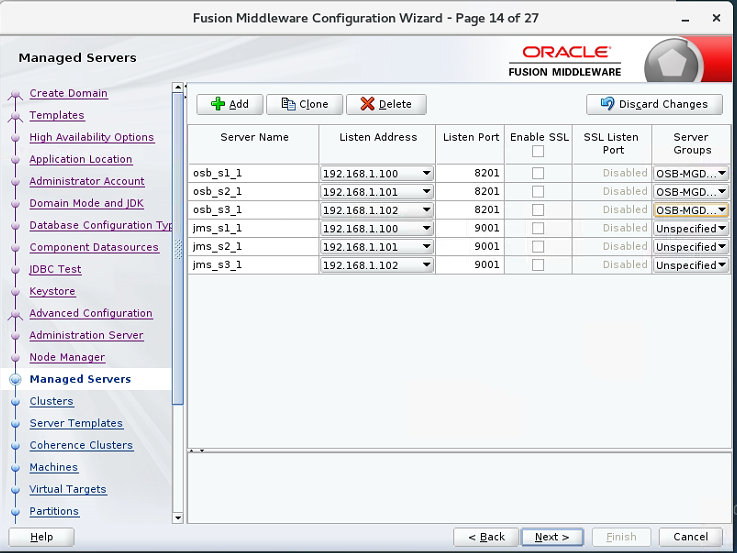Viewport: 737px width, 553px height.
Task: Click the Oracle pentagon logo icon
Action: tap(672, 62)
